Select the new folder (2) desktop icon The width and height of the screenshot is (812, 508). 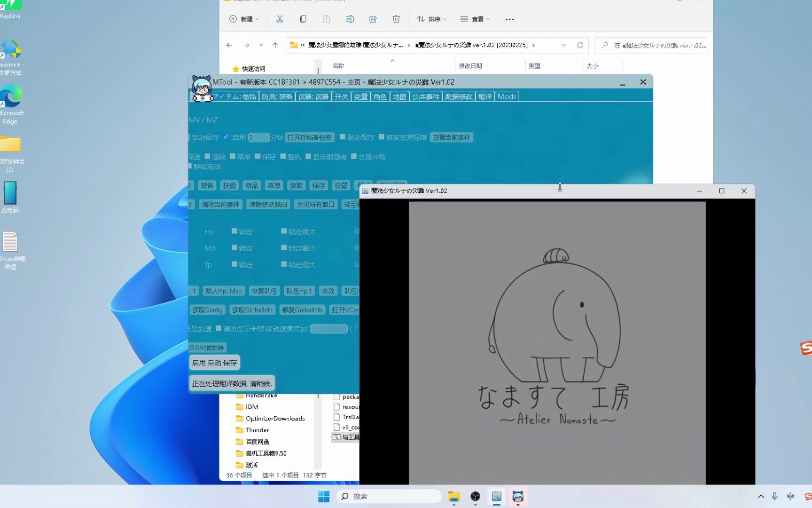[10, 154]
